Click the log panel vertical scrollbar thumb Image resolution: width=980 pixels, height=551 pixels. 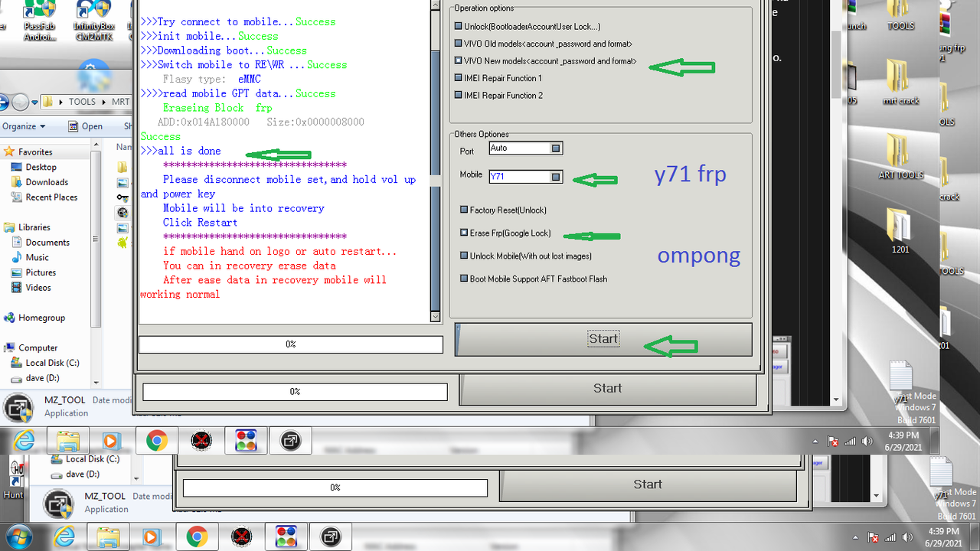pos(436,181)
